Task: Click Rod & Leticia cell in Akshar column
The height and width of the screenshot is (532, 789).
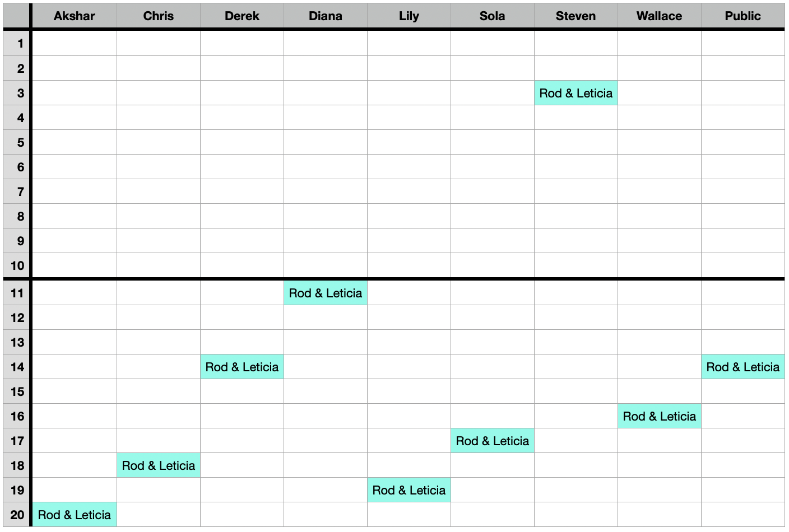Action: point(75,515)
